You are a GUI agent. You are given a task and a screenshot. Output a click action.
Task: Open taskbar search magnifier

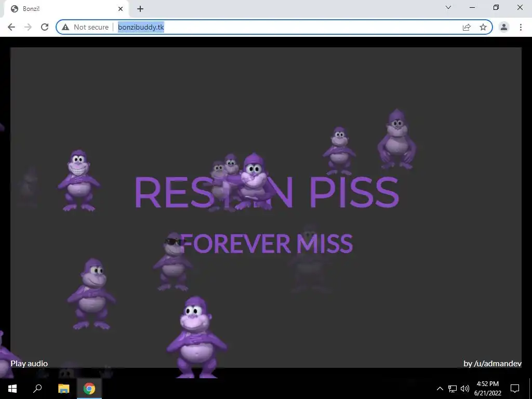pyautogui.click(x=37, y=389)
